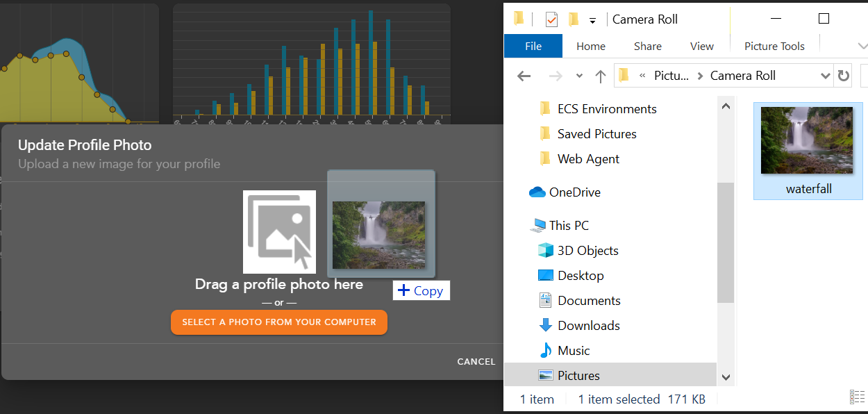Navigate up one folder level
Viewport: 868px width, 414px height.
(601, 76)
